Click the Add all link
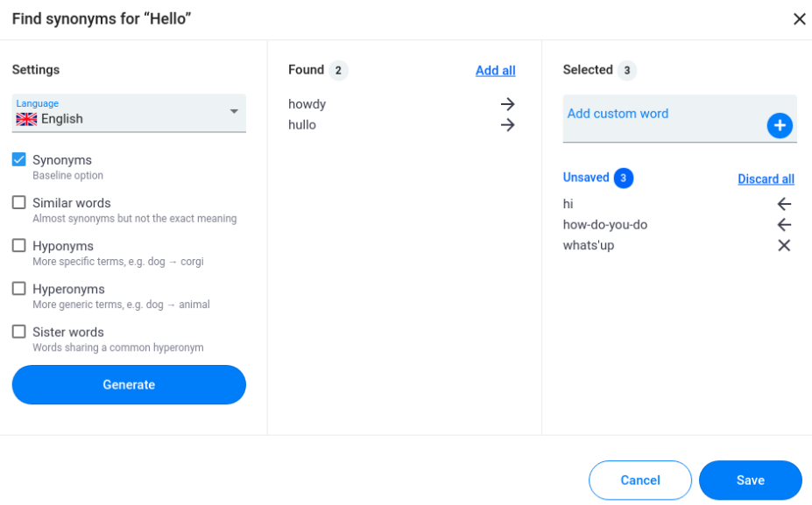812x505 pixels. click(x=495, y=71)
